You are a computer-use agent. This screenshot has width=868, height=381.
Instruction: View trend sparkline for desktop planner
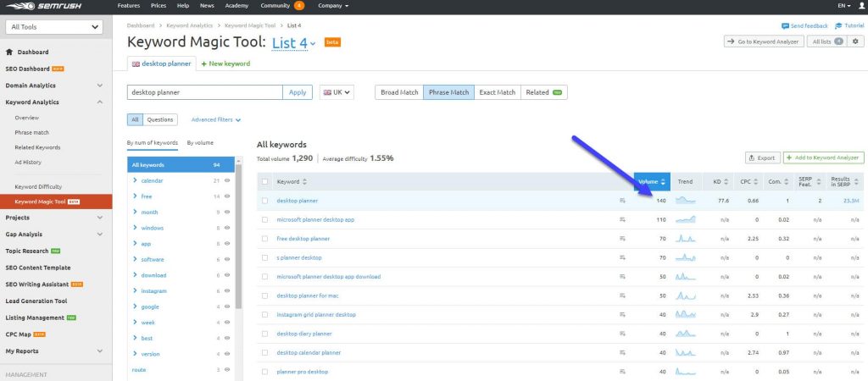click(685, 200)
